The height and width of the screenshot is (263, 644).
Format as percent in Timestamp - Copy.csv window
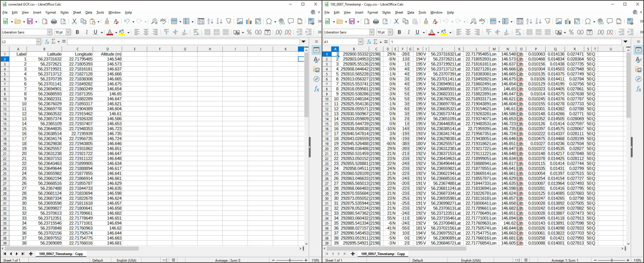tap(571, 32)
